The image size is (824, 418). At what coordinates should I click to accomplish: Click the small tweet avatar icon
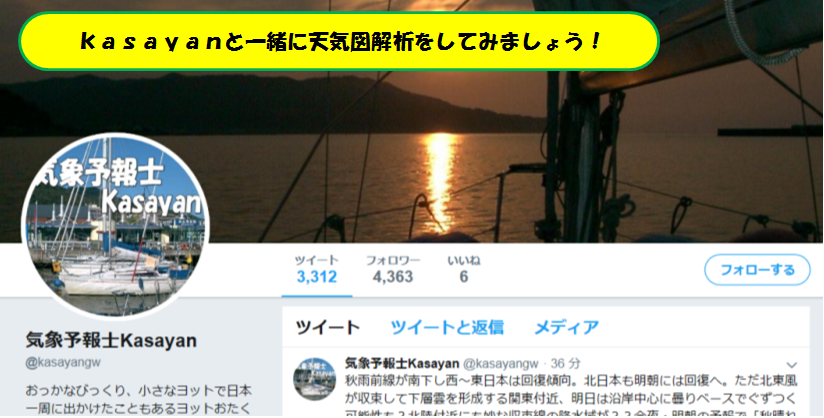tap(314, 379)
